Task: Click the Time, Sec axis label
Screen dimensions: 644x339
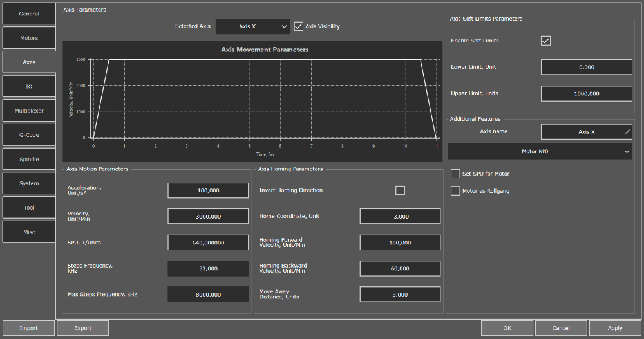Action: (x=265, y=154)
